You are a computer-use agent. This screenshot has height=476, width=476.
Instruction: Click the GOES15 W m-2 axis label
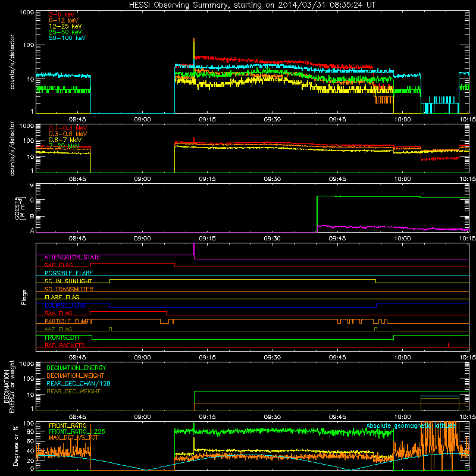(20, 208)
